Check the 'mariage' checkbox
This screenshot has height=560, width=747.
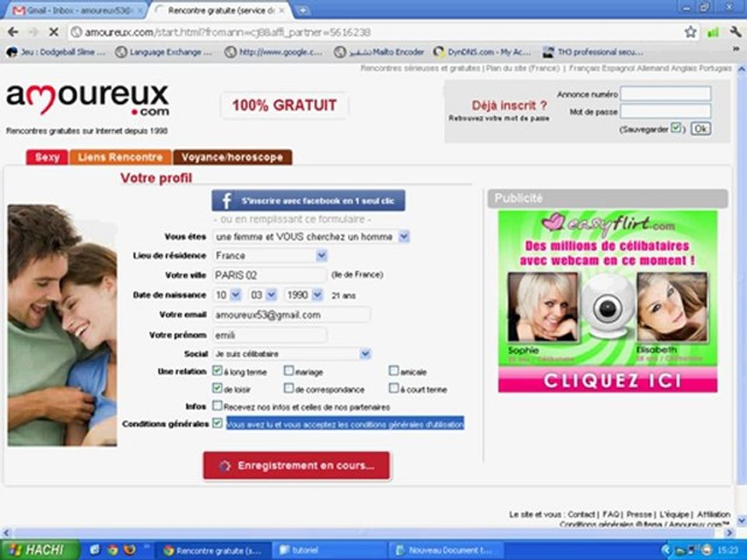point(289,370)
